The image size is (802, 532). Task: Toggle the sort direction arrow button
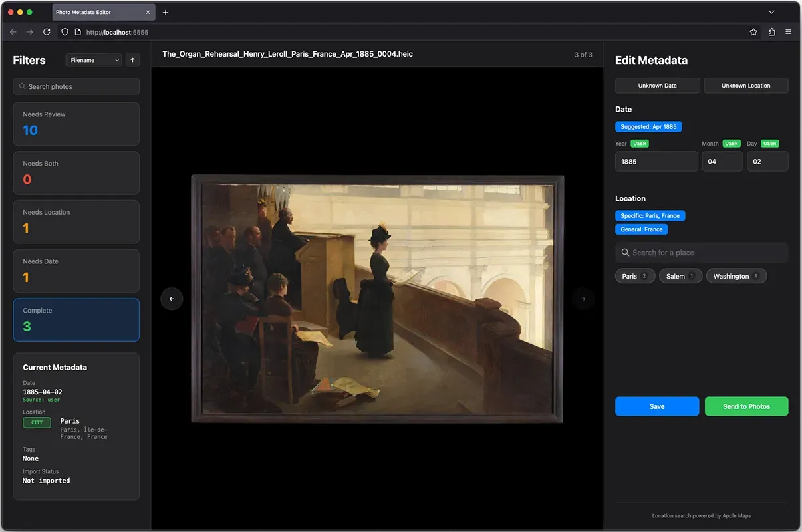tap(132, 60)
